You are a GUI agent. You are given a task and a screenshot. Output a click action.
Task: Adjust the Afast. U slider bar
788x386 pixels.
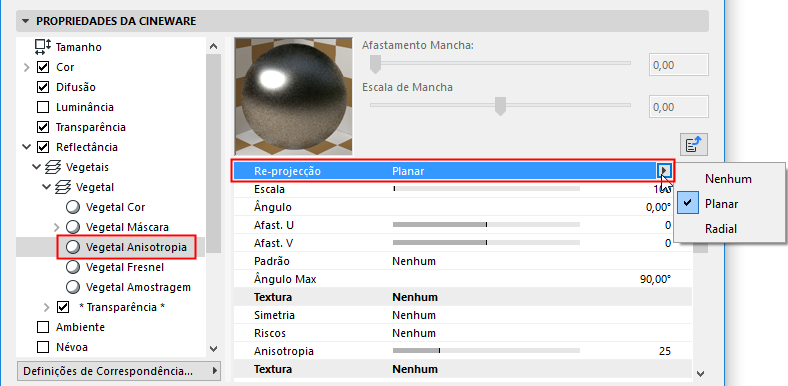[486, 225]
